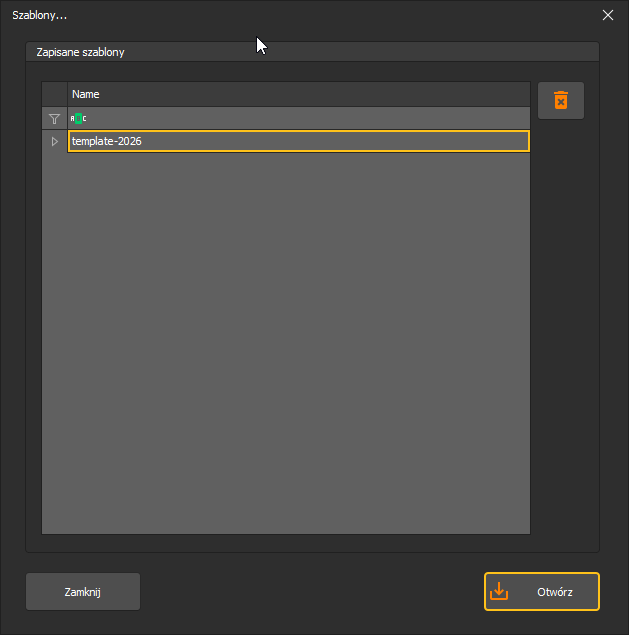
Task: Click the empty grid area below template-2026
Action: point(286,343)
